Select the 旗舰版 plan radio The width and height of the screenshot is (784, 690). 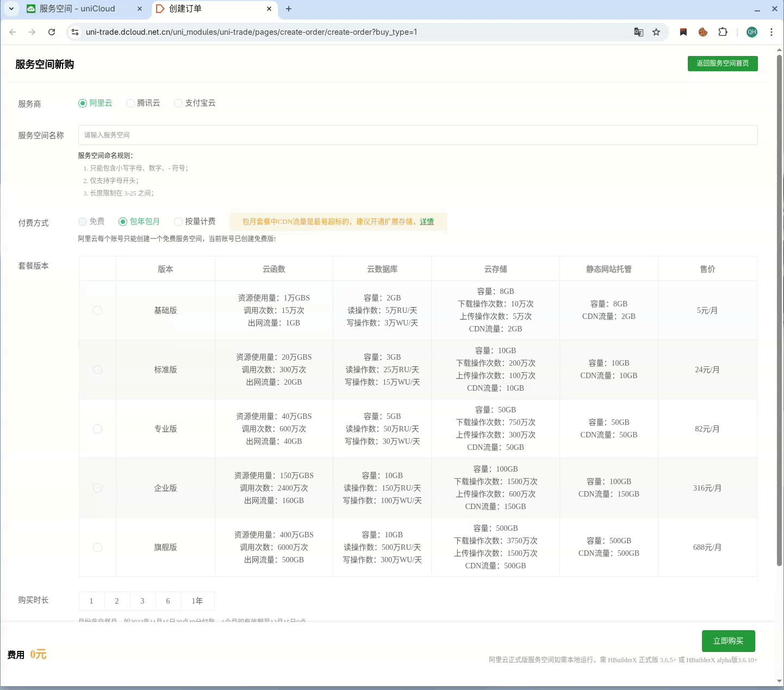point(97,547)
